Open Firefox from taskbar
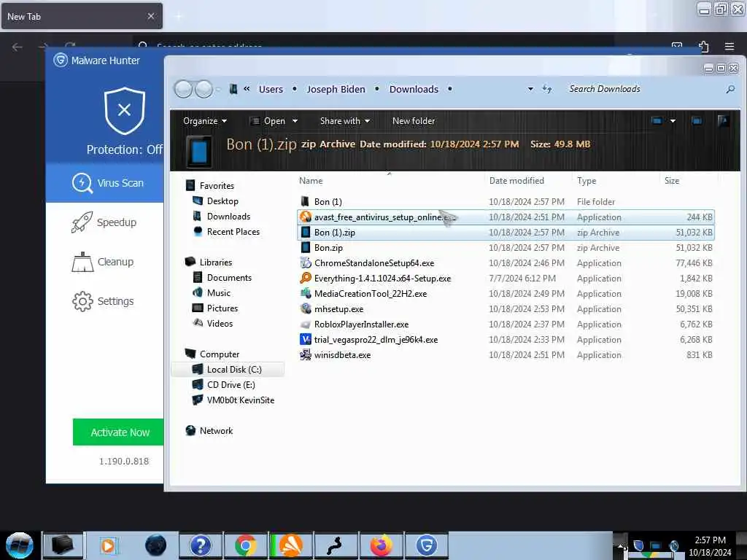Screen dimensions: 747x560 point(381,545)
